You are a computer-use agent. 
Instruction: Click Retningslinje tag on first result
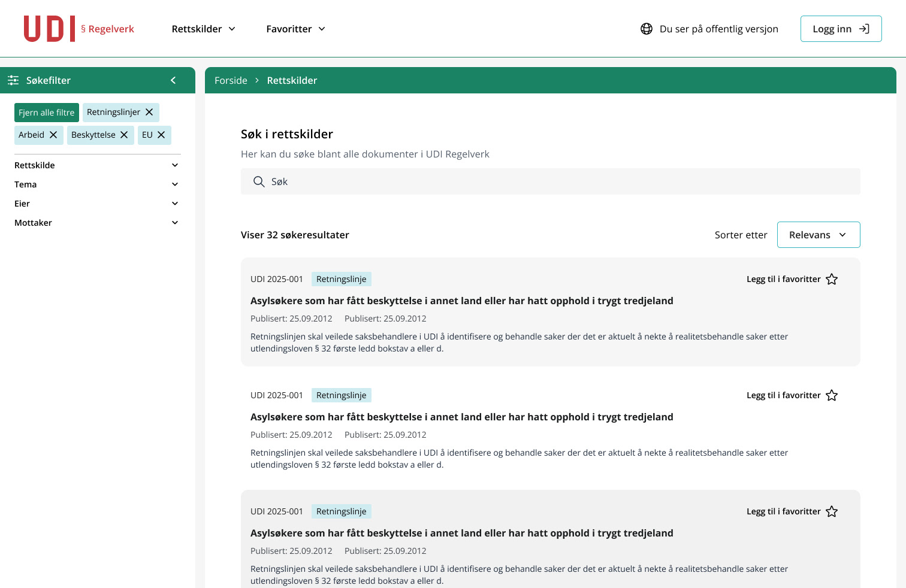(x=342, y=279)
